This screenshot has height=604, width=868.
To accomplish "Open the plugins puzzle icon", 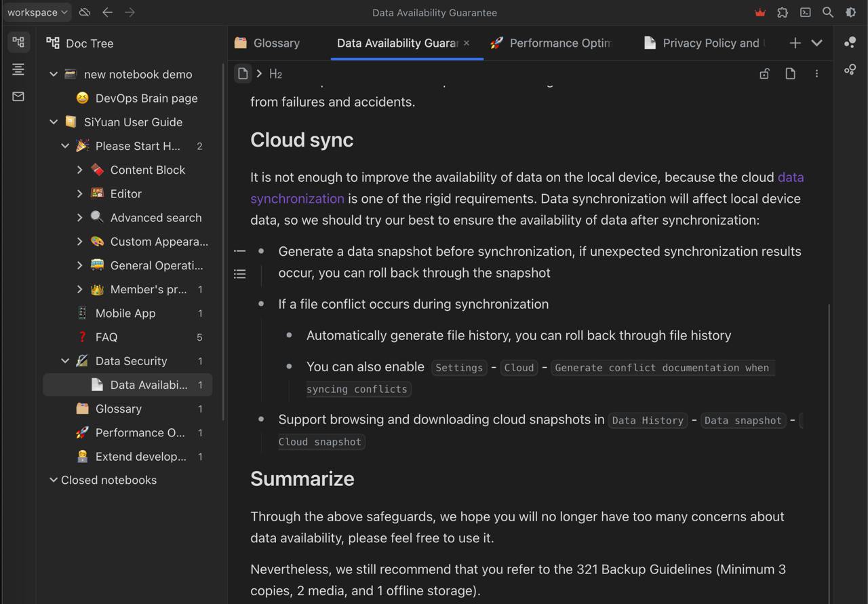I will [x=783, y=12].
